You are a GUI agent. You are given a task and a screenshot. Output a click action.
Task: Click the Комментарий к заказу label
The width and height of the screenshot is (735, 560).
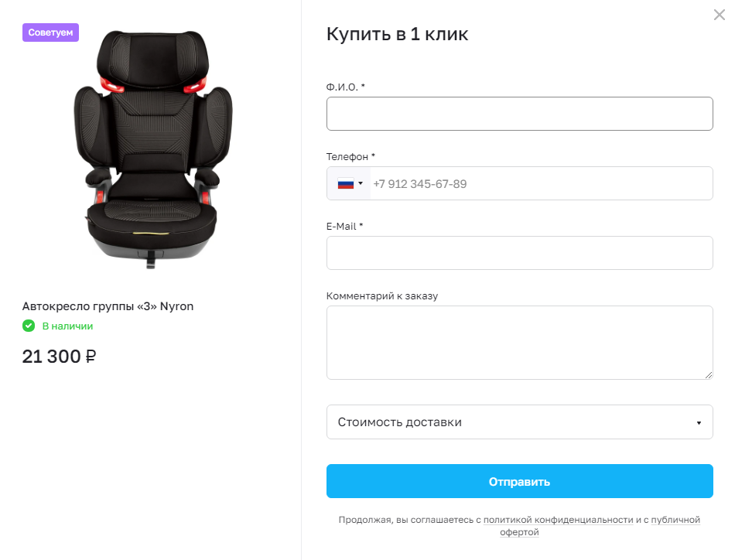pos(382,296)
